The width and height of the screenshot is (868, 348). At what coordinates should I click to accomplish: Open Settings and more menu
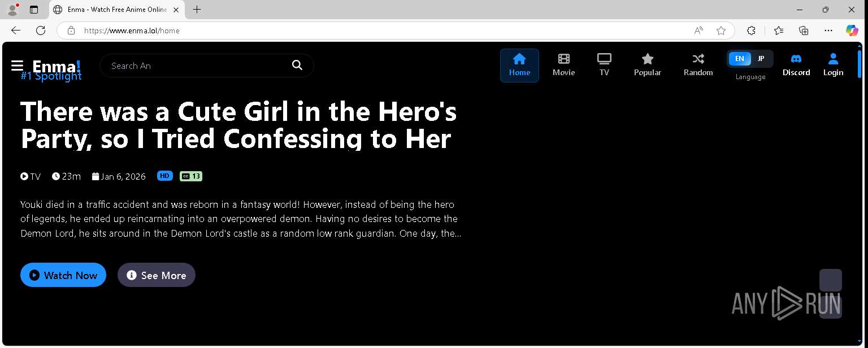point(828,31)
